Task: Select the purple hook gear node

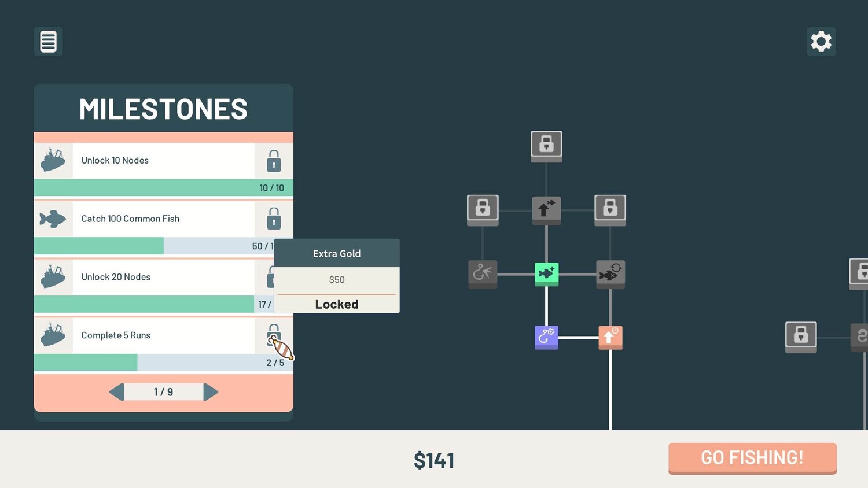Action: (x=546, y=337)
